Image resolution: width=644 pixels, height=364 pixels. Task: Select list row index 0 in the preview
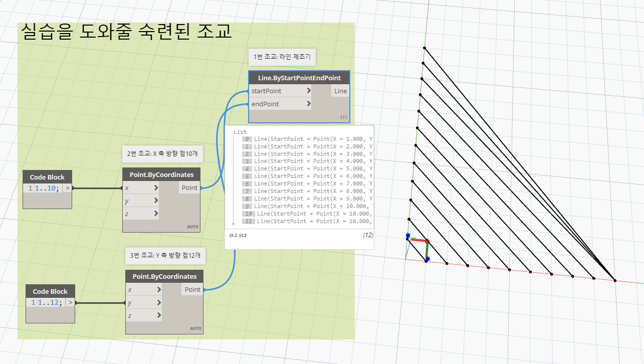click(x=308, y=139)
